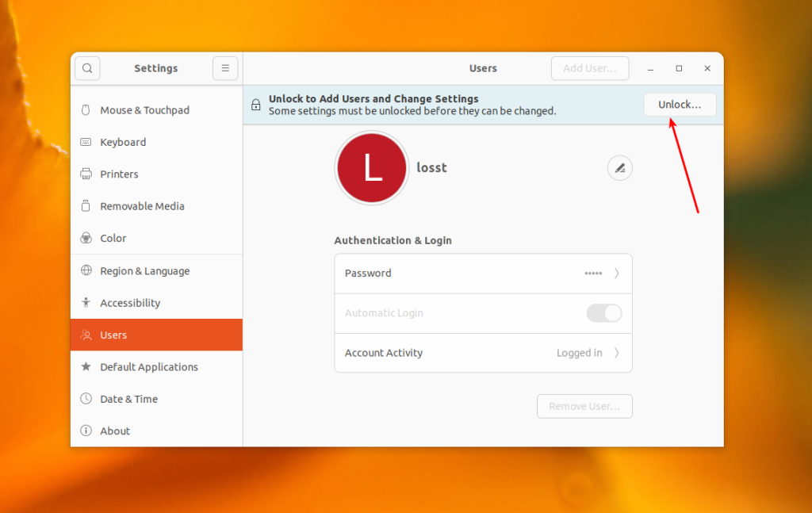Click the Add User... button

coord(590,68)
